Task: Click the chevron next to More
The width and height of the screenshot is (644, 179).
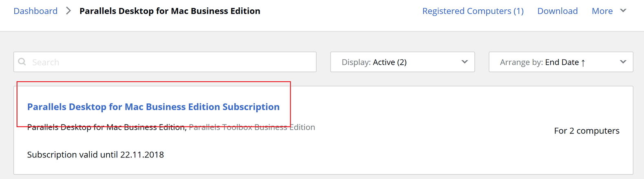Action: (x=623, y=11)
